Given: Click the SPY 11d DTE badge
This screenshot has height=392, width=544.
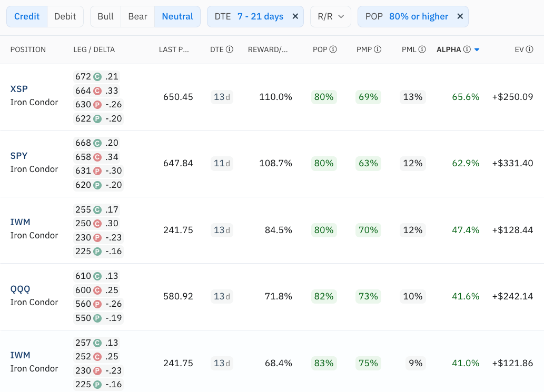Looking at the screenshot, I should pos(222,163).
